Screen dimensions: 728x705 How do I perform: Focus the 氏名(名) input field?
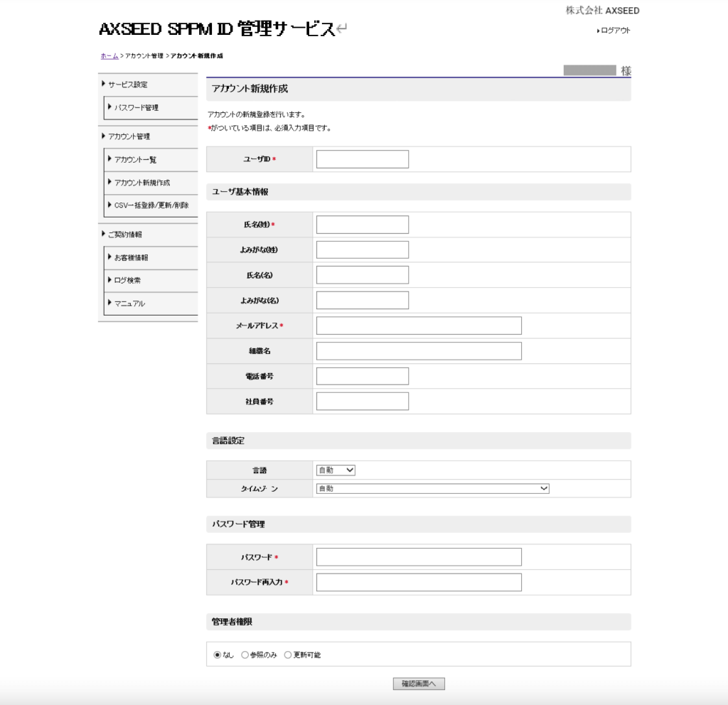pos(363,275)
